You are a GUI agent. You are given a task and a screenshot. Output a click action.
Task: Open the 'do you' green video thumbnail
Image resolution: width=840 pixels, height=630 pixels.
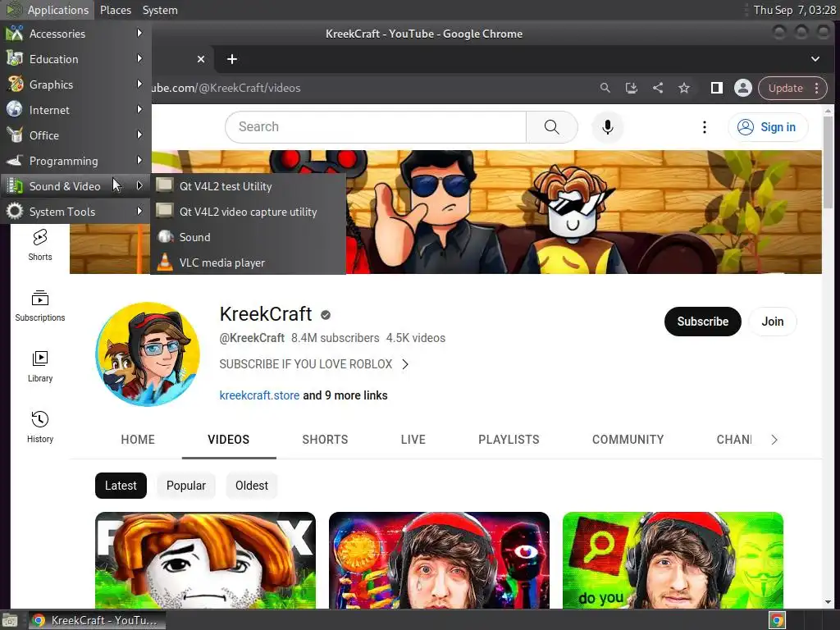[x=673, y=559]
